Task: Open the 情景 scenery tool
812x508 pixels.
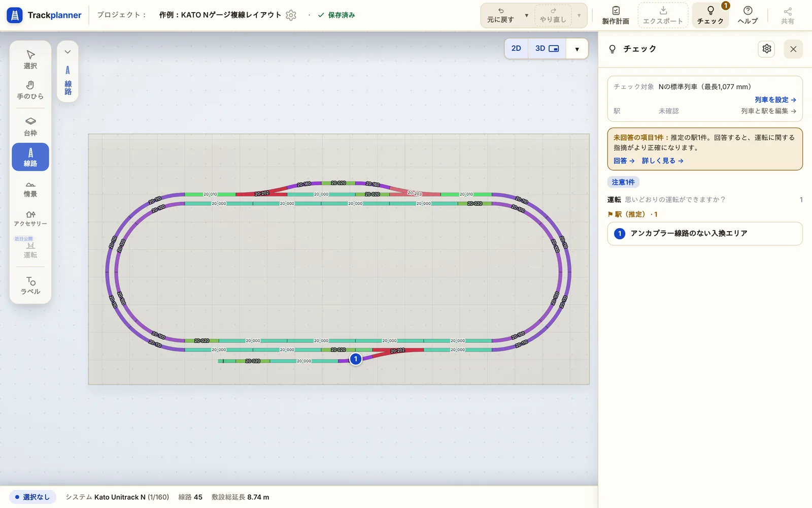Action: click(30, 188)
